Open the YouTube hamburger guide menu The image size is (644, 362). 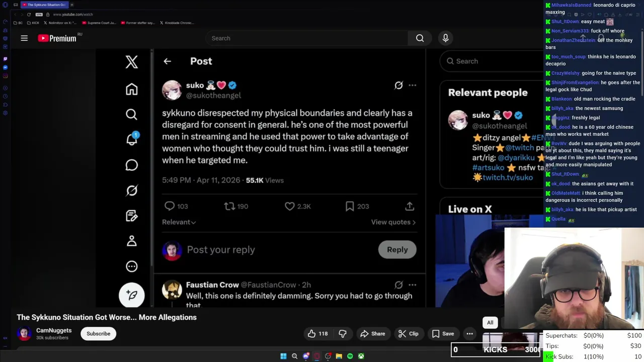point(24,38)
